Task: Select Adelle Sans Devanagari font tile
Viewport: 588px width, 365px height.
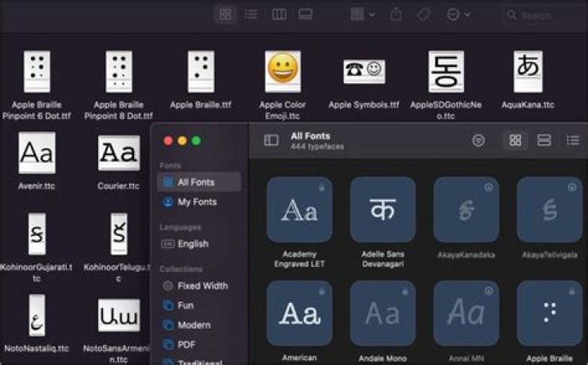Action: (x=382, y=210)
